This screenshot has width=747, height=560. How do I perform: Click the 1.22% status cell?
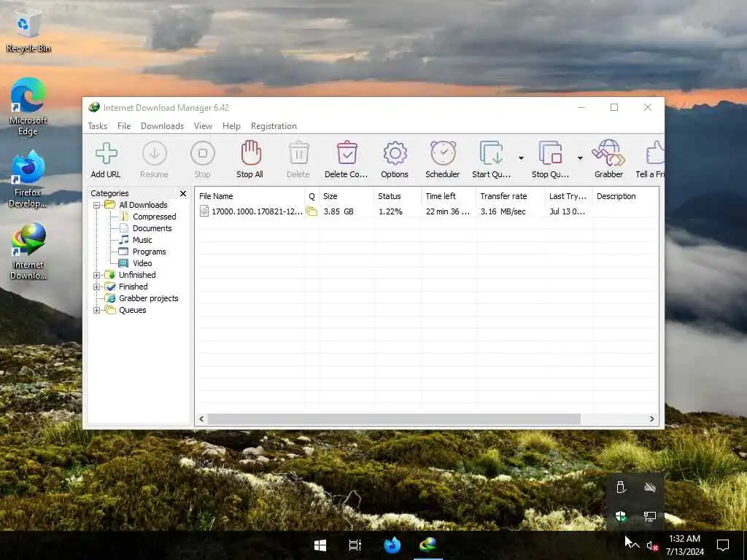point(391,211)
